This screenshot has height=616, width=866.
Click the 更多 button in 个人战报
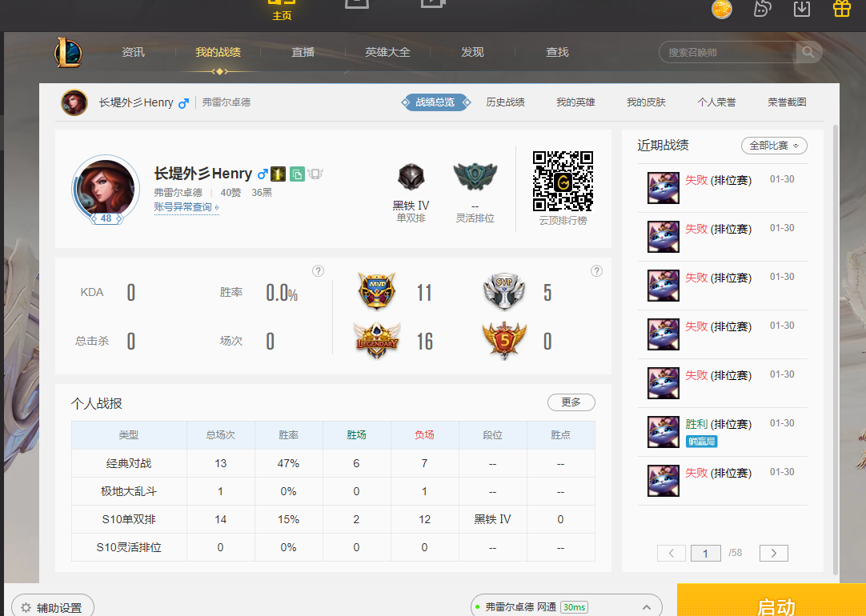[x=571, y=402]
